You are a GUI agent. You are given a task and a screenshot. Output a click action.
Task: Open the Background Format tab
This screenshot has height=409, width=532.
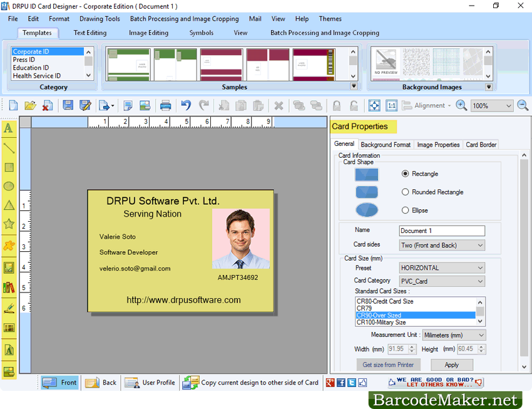point(386,145)
